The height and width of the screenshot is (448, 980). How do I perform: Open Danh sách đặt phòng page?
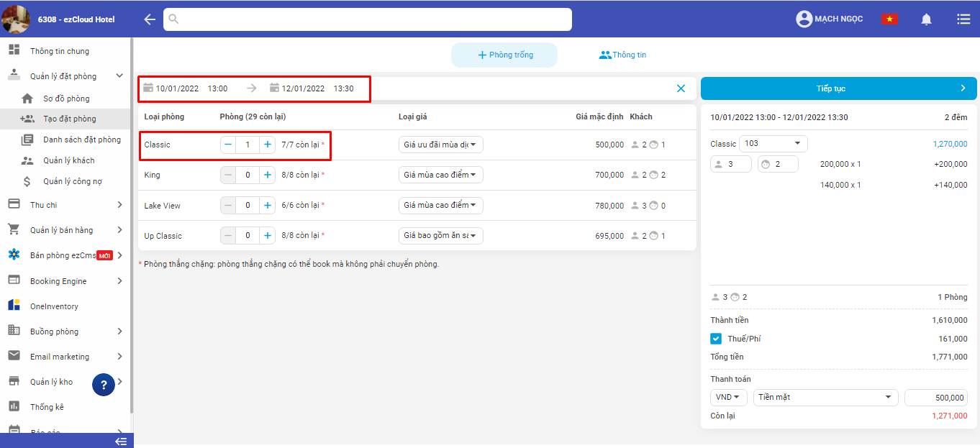point(81,140)
